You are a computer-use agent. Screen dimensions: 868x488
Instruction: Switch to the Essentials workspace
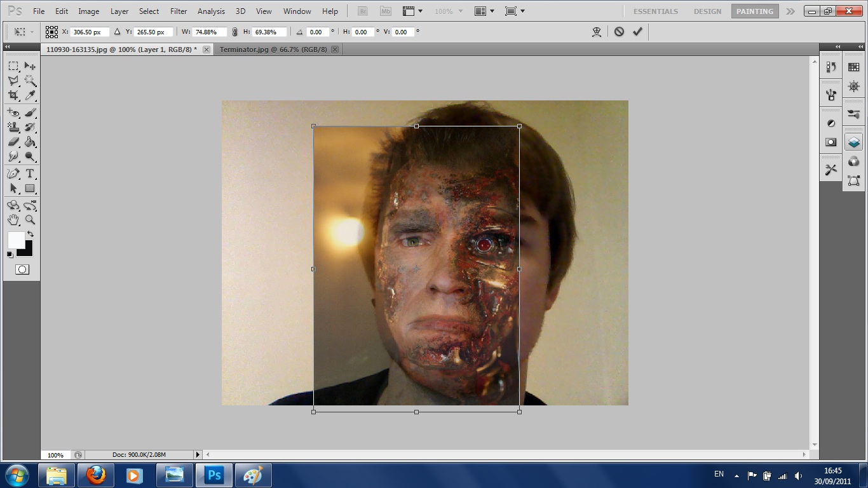(656, 11)
